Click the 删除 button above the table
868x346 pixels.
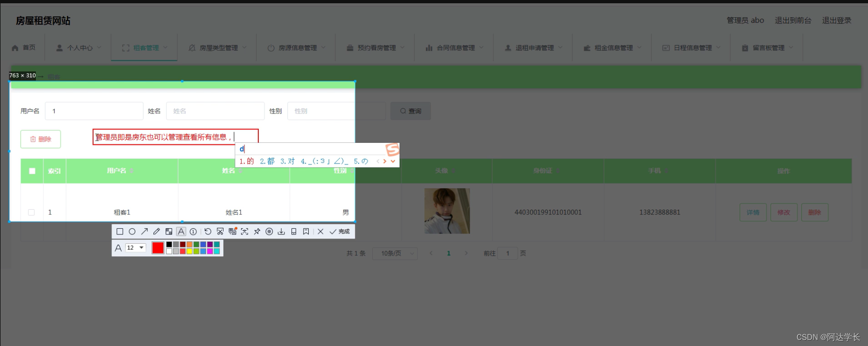coord(41,139)
